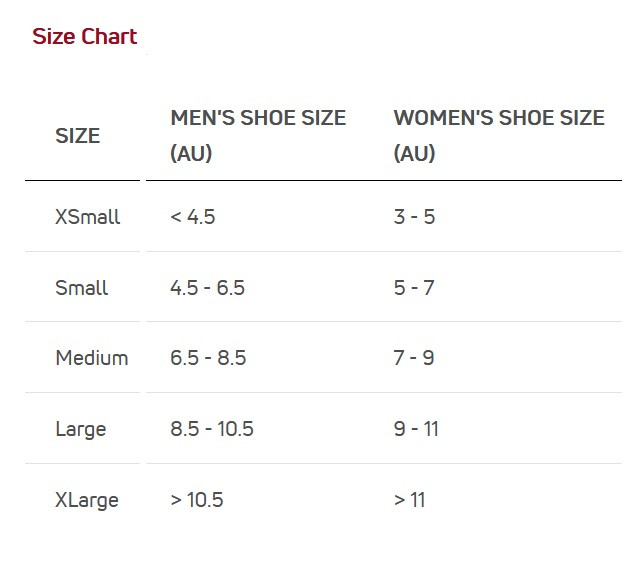The height and width of the screenshot is (563, 636).
Task: Click the women's '> 11' cell
Action: pyautogui.click(x=410, y=500)
